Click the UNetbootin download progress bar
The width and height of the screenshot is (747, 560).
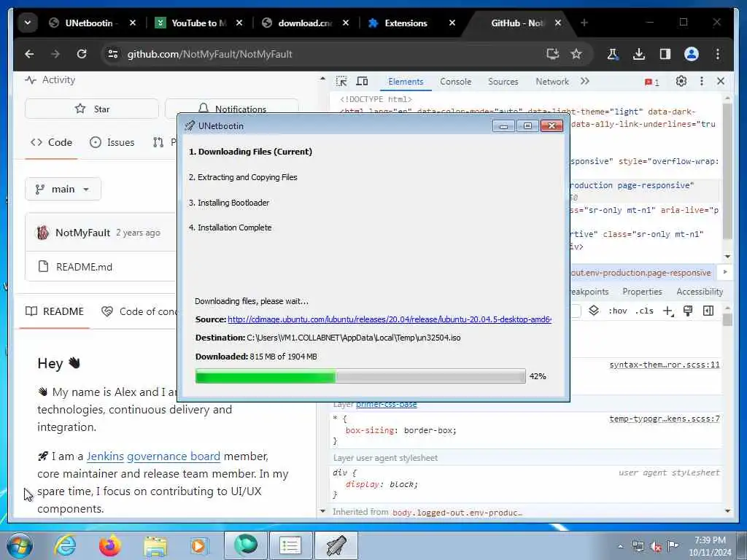pos(360,376)
